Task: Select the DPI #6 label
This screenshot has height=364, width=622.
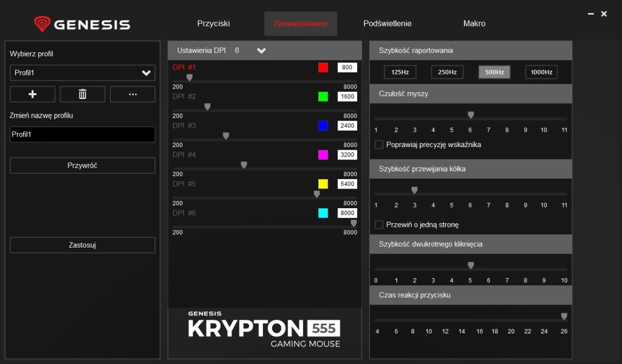Action: click(x=184, y=213)
